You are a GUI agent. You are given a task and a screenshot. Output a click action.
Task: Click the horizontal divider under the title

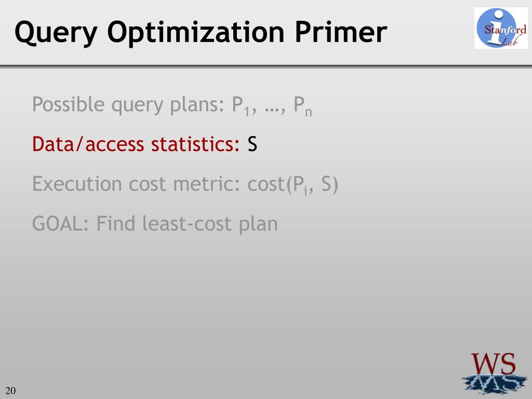click(266, 66)
